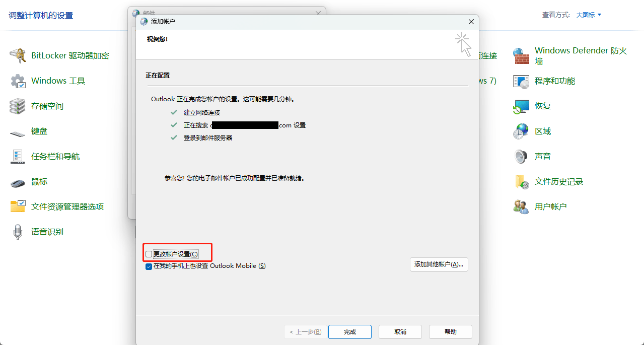Open the 鼠标 mouse icon
Viewport: 644px width, 345px height.
point(18,182)
